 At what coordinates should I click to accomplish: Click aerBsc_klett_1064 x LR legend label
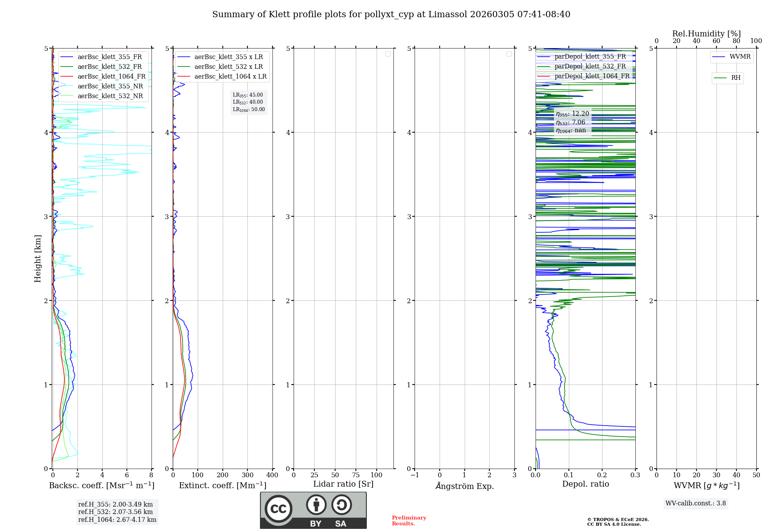click(230, 77)
